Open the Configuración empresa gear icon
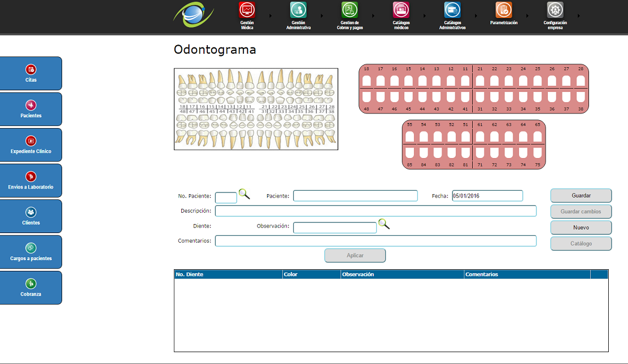The width and height of the screenshot is (628, 364). click(x=555, y=10)
